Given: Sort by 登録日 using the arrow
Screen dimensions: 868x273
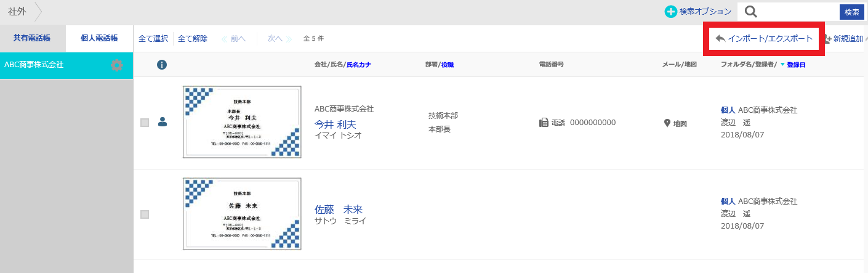Looking at the screenshot, I should pyautogui.click(x=782, y=65).
